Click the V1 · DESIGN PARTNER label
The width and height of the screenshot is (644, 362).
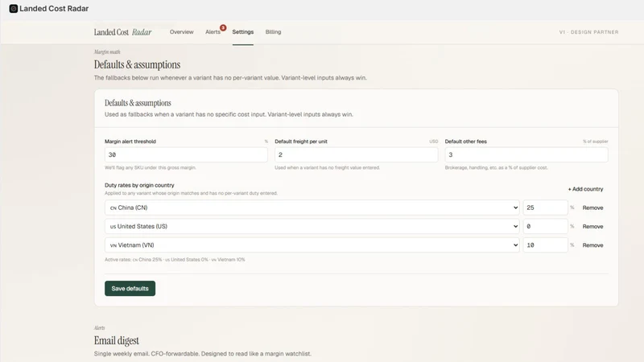[588, 32]
